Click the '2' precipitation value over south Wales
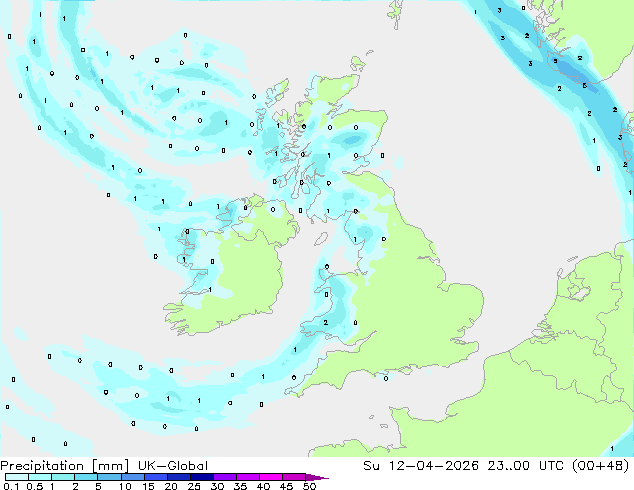Screen dimensions: 634x490 click(325, 322)
